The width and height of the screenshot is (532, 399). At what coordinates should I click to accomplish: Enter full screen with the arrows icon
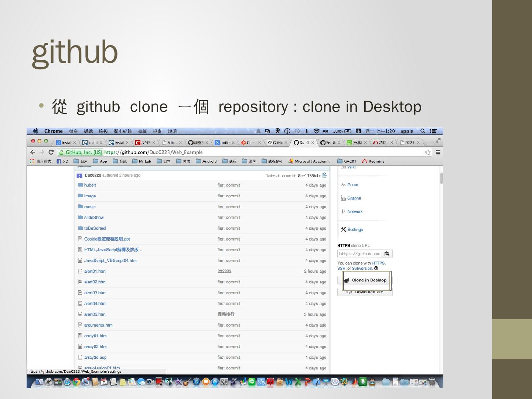(438, 140)
